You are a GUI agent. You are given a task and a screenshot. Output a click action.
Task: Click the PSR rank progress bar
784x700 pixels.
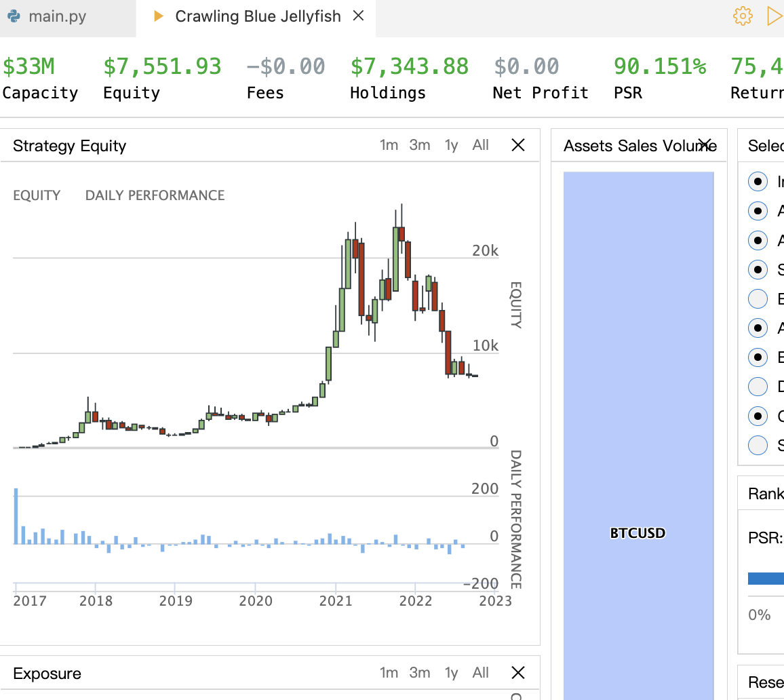[x=766, y=579]
